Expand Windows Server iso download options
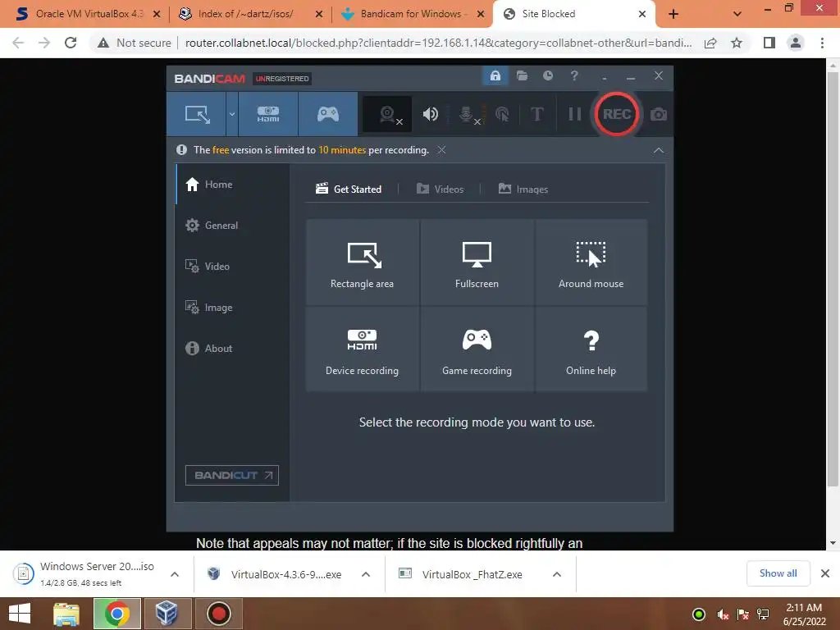This screenshot has height=630, width=840. coord(175,574)
